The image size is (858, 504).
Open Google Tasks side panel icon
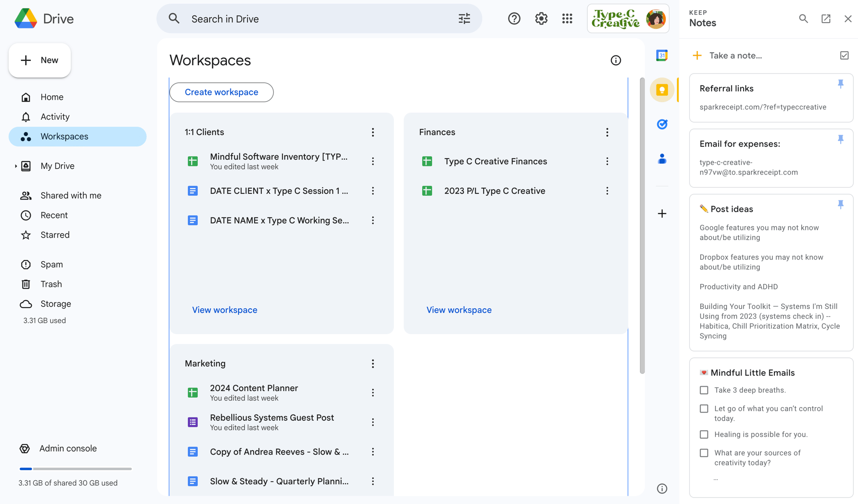tap(662, 124)
